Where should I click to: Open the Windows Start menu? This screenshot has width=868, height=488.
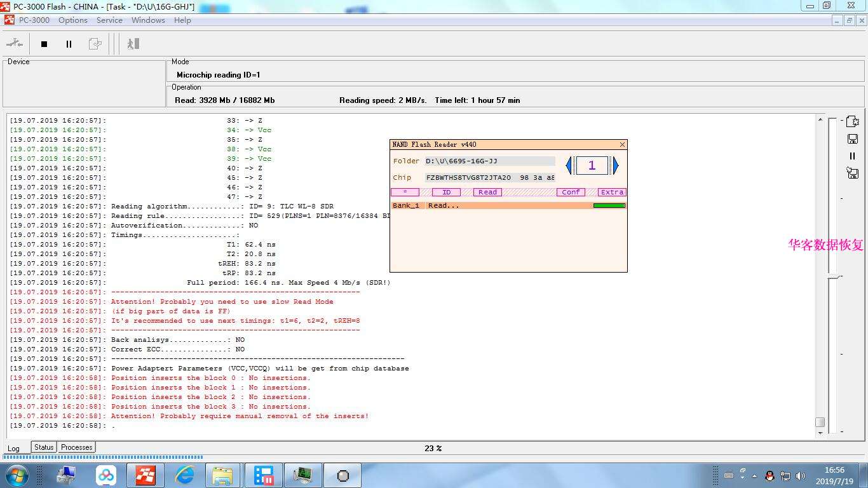click(17, 475)
